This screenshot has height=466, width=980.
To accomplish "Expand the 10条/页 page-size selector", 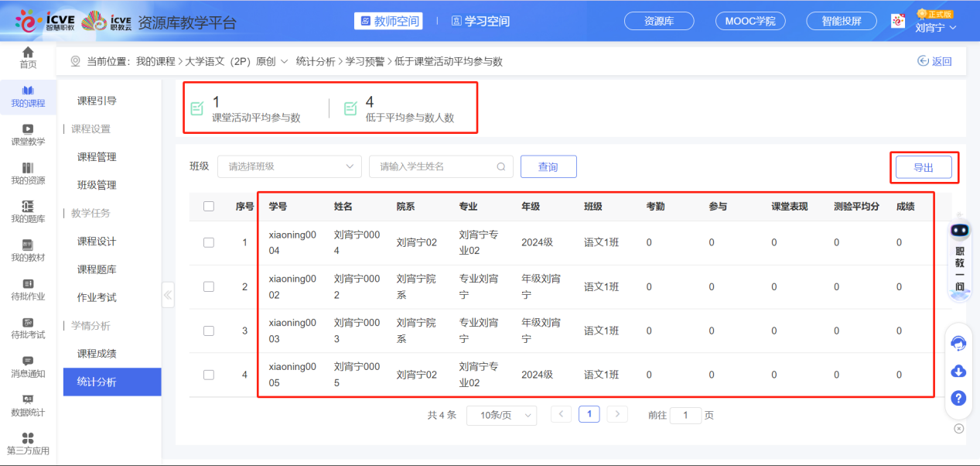I will 501,415.
